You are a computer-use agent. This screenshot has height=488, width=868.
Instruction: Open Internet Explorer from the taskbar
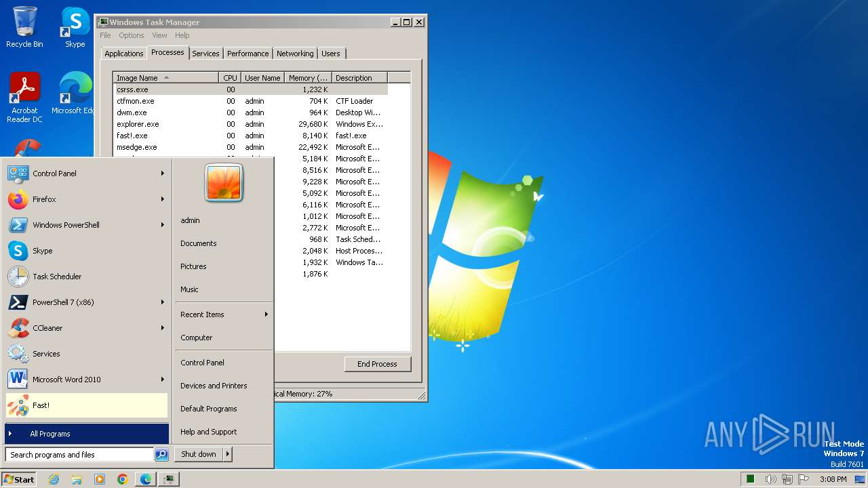click(x=54, y=479)
